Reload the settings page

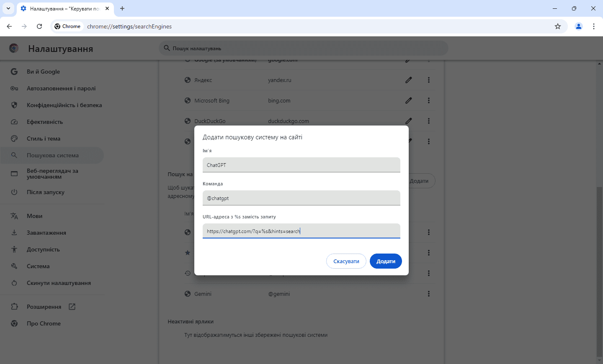[x=39, y=26]
